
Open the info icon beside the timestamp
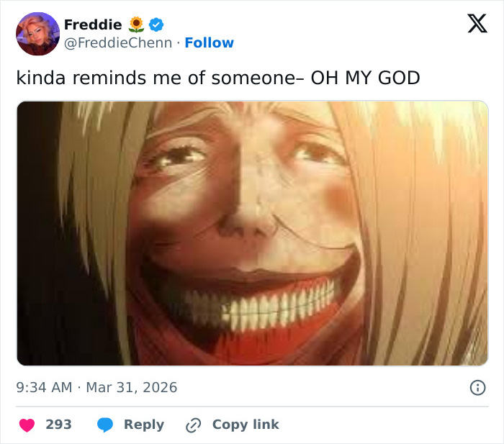(x=477, y=387)
